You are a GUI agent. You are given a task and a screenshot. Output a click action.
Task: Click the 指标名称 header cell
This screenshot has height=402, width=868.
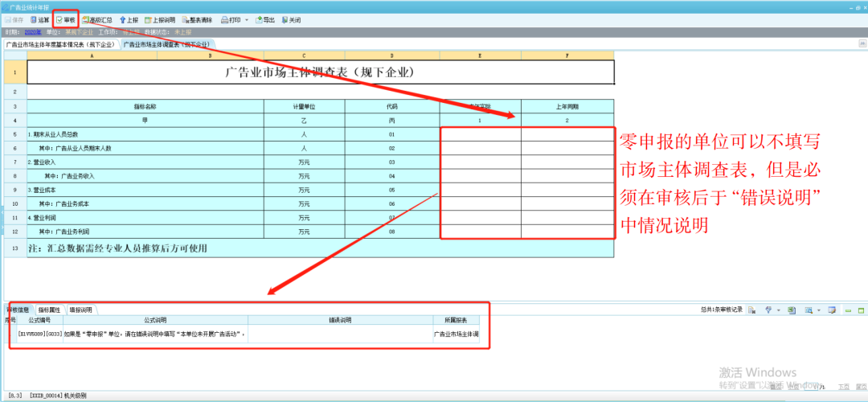[145, 106]
